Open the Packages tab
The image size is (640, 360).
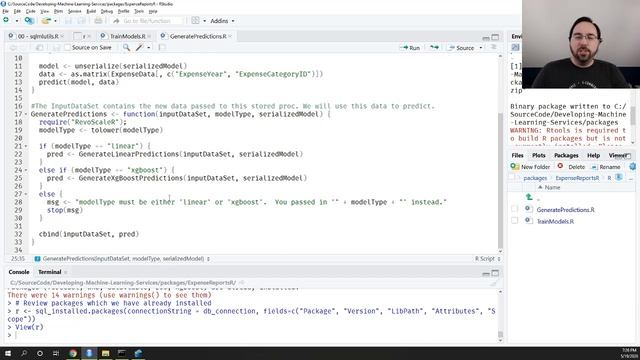[x=566, y=156]
